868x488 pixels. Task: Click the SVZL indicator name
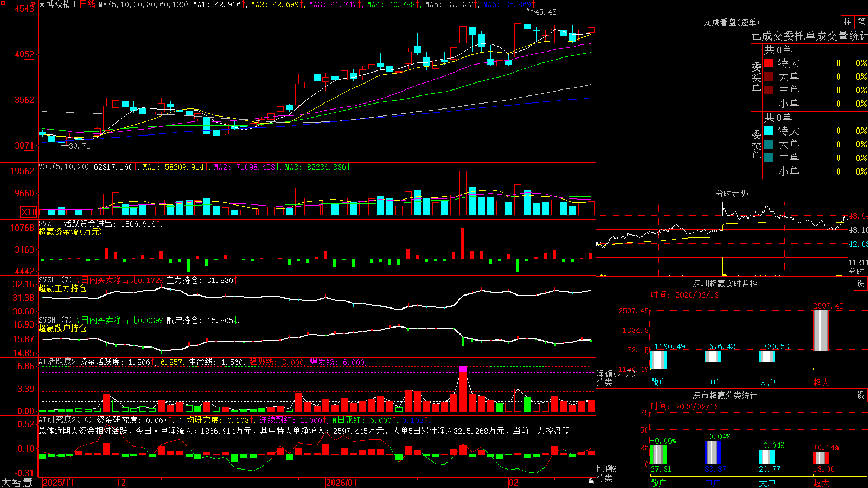47,280
